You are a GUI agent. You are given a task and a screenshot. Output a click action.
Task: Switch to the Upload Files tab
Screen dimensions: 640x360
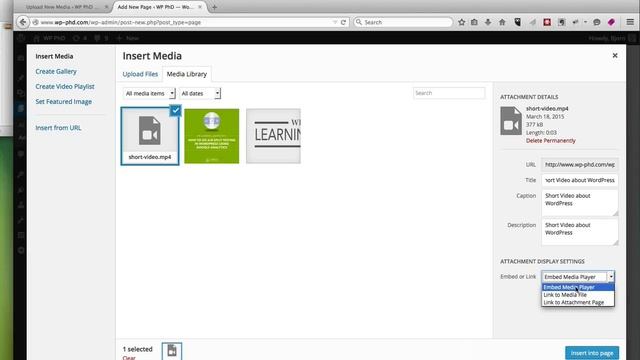[140, 74]
